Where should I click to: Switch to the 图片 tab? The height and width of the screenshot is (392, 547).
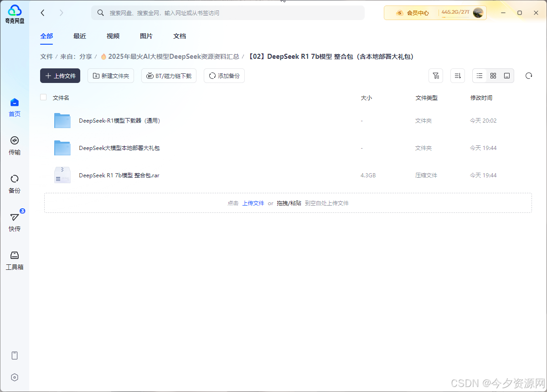(146, 36)
